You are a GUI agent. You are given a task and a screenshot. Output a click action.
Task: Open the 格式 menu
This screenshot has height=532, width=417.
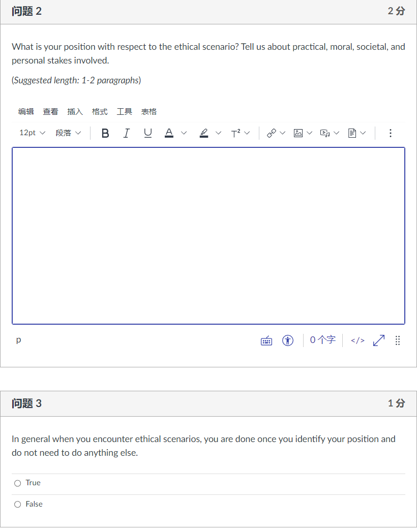pyautogui.click(x=100, y=112)
